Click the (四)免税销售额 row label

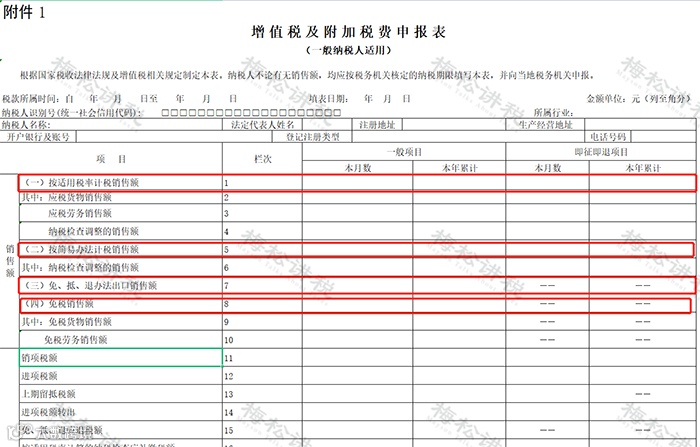pos(58,304)
